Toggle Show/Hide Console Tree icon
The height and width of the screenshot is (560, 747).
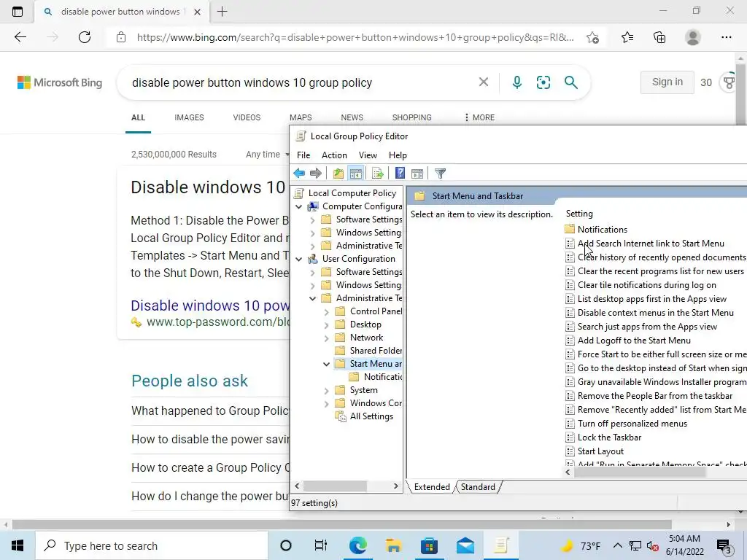pyautogui.click(x=355, y=174)
